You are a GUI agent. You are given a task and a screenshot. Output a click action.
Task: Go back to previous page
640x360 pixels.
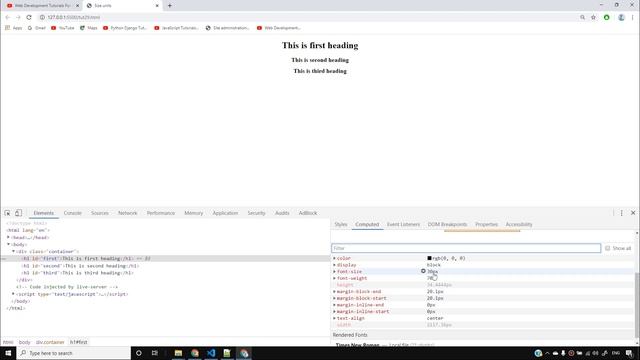tap(8, 18)
